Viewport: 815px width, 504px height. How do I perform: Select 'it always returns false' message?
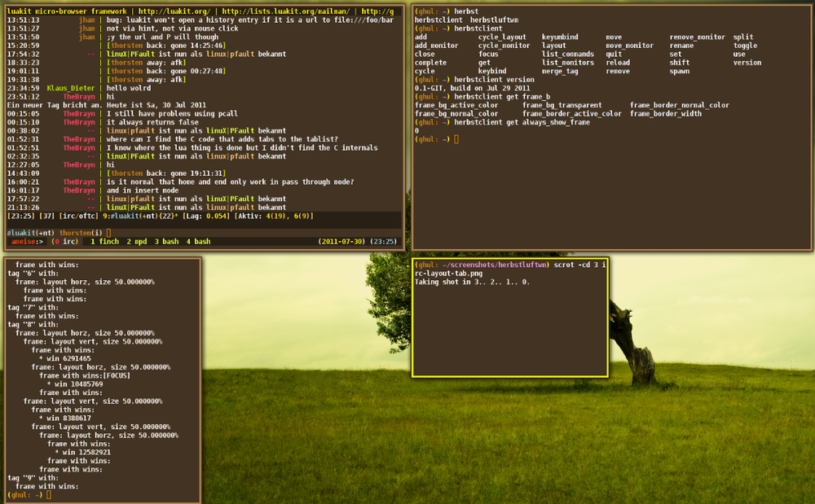[x=153, y=122]
